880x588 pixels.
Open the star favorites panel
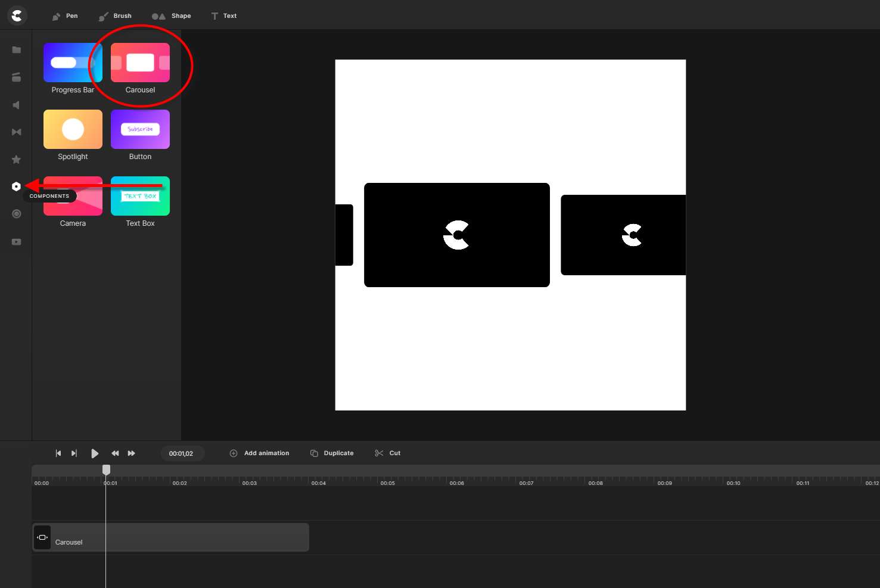(x=17, y=160)
